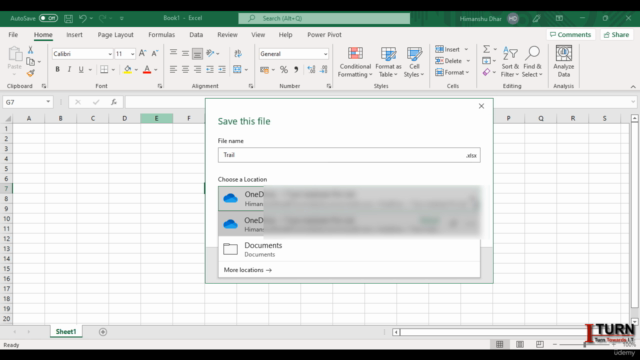Click the Undo arrow icon
The width and height of the screenshot is (640, 360).
pos(83,18)
